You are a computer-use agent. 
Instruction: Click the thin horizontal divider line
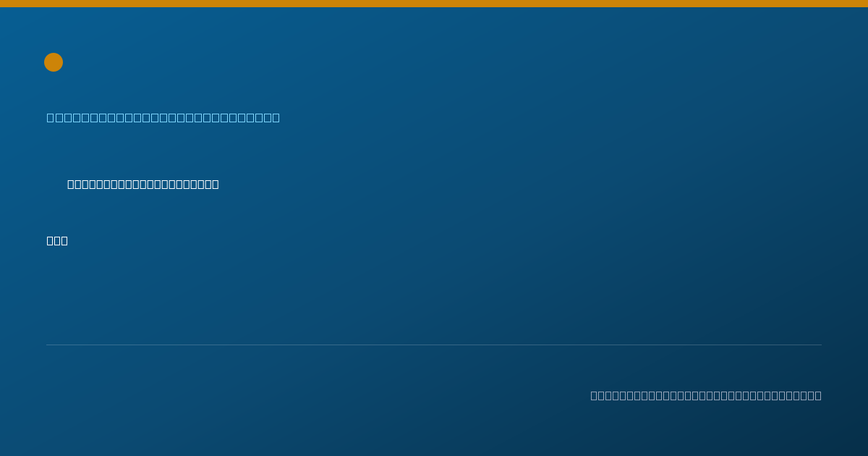434,345
